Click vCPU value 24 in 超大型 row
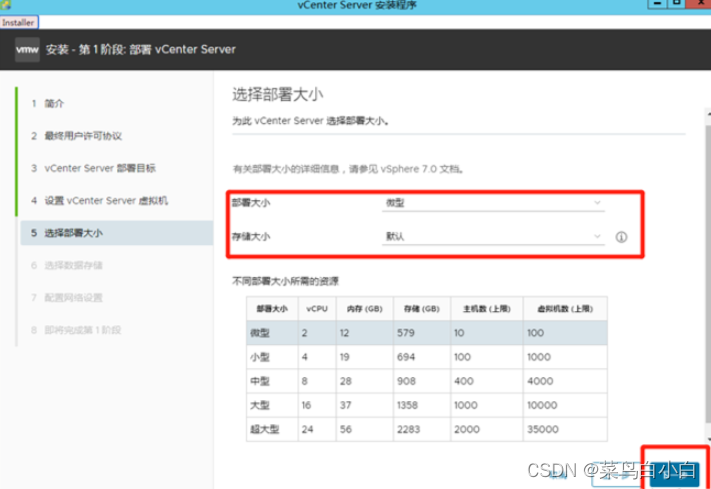The image size is (711, 489). 307,429
